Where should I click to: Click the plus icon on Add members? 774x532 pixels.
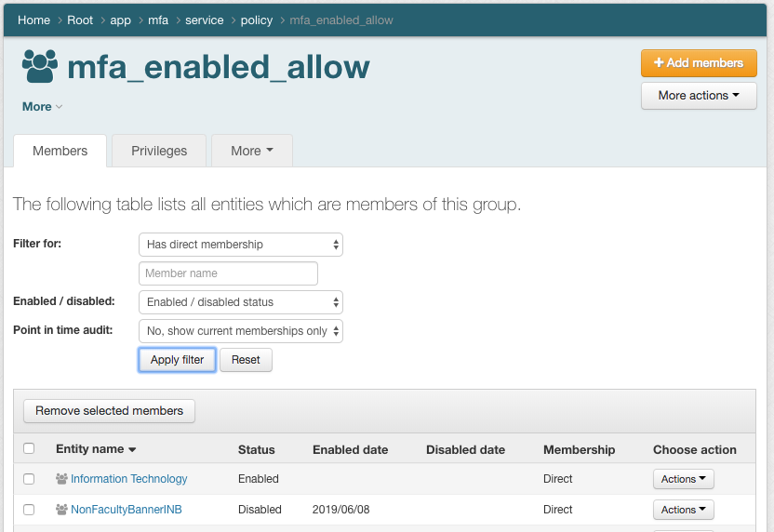coord(659,63)
